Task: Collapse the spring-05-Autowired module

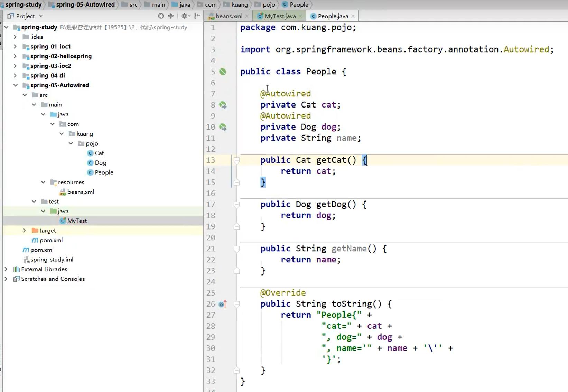Action: tap(15, 85)
